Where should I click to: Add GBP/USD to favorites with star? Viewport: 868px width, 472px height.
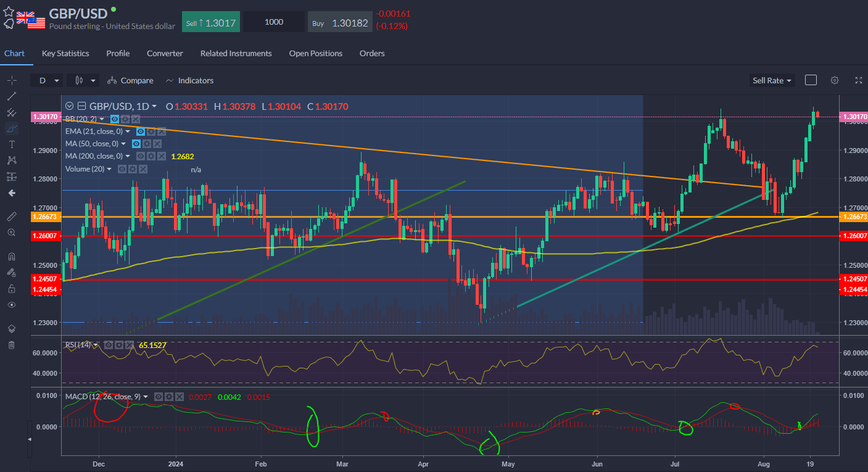click(8, 11)
